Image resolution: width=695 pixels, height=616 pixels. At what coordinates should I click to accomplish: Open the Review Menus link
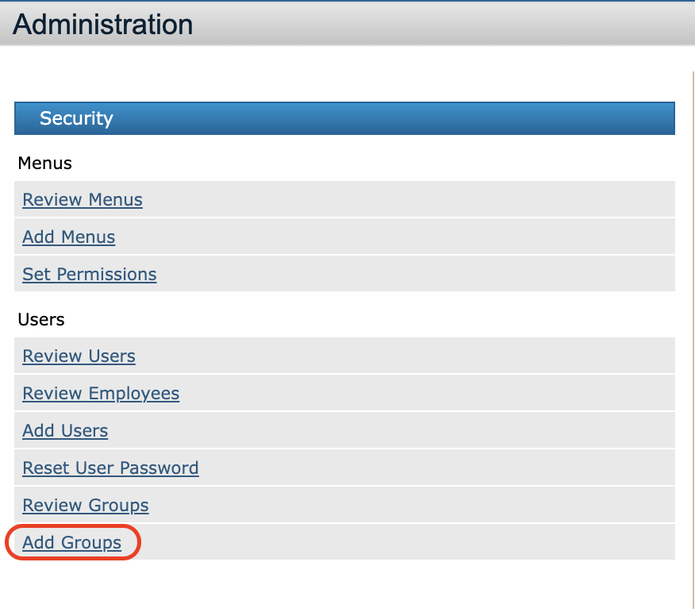pyautogui.click(x=83, y=199)
